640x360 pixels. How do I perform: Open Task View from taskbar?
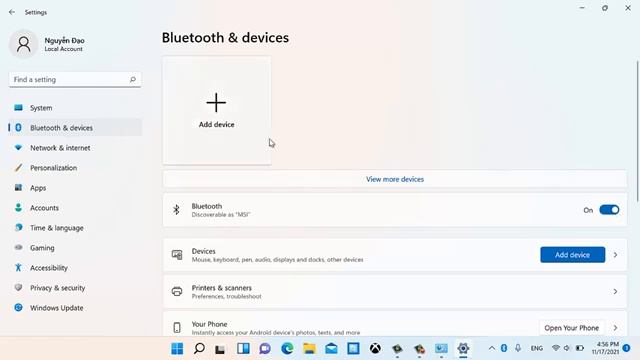221,349
